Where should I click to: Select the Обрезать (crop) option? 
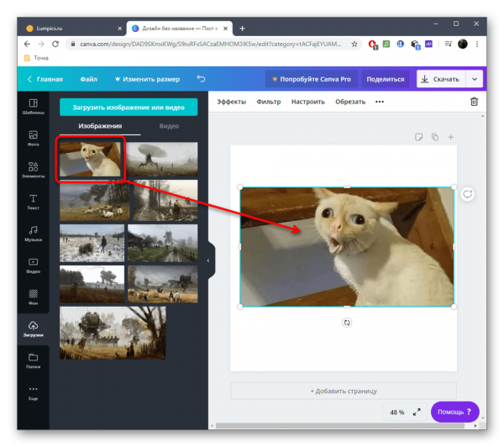point(350,102)
